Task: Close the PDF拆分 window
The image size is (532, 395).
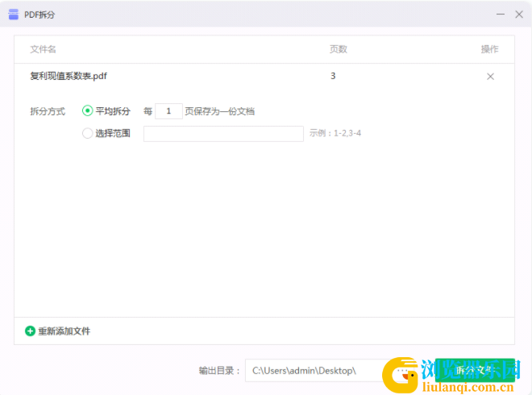Action: coord(519,15)
